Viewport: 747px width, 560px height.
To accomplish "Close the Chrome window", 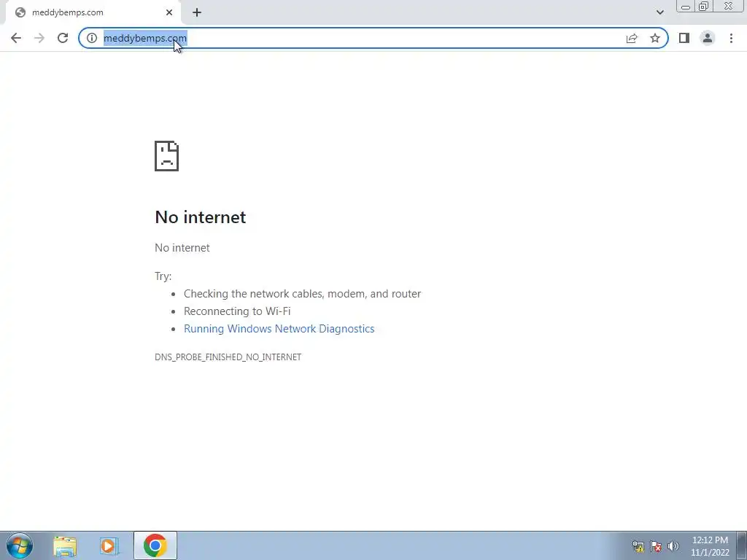I will pos(728,7).
